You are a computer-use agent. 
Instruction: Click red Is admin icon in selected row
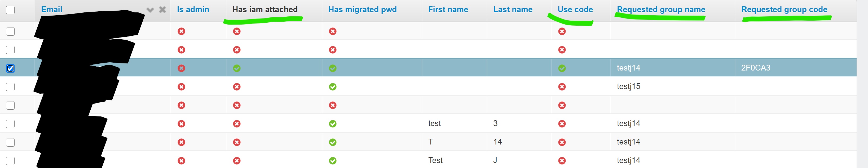pyautogui.click(x=181, y=68)
